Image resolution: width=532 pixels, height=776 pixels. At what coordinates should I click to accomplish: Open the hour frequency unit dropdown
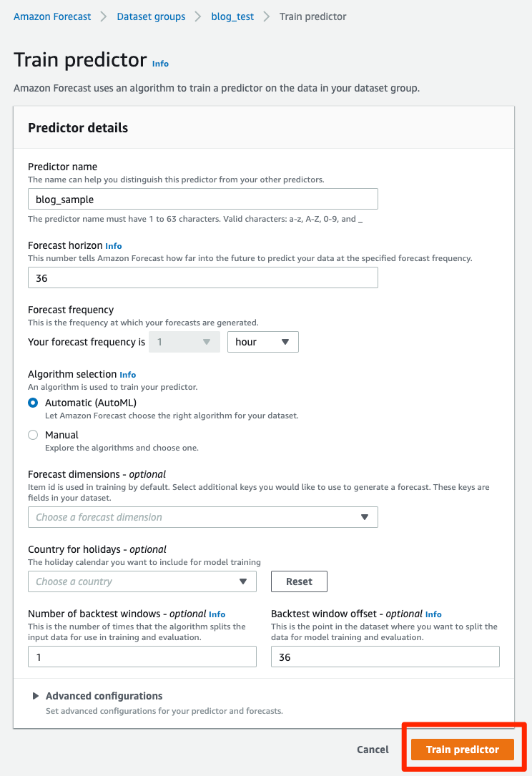(x=262, y=342)
